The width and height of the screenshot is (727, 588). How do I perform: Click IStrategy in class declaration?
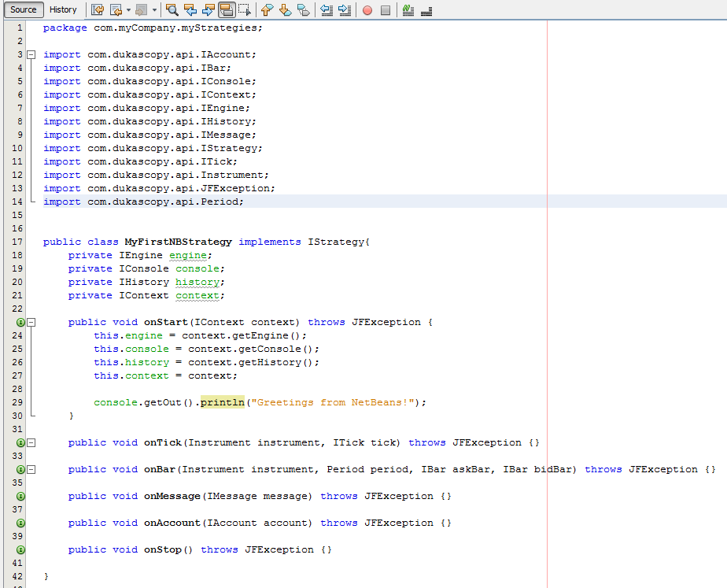click(336, 242)
